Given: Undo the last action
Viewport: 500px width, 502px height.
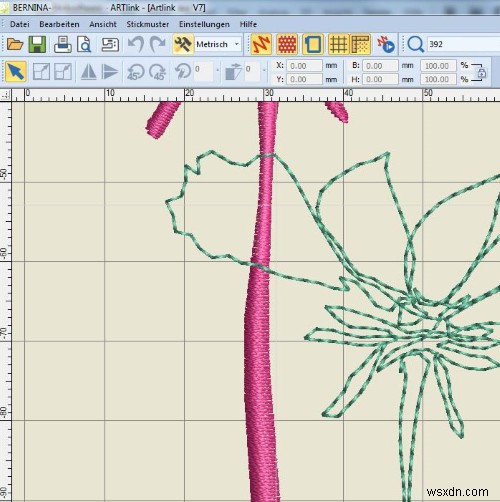Looking at the screenshot, I should coord(136,44).
